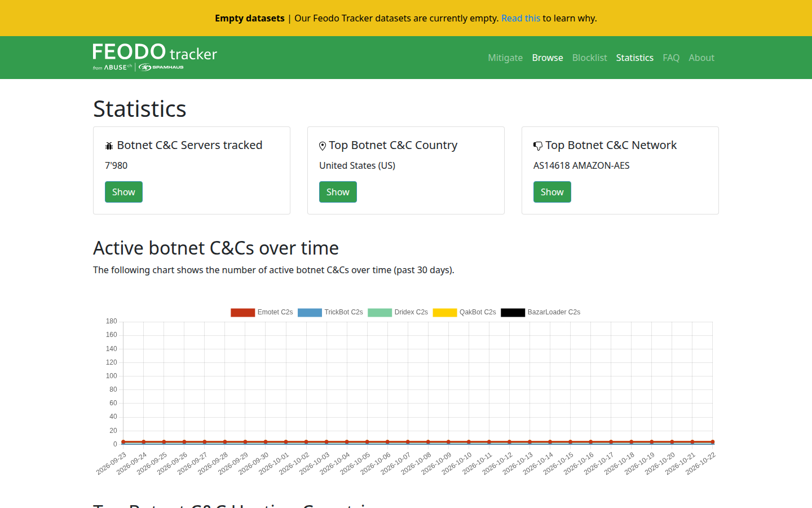Toggle the BazarLoader C2s black legend swatch

coord(513,312)
